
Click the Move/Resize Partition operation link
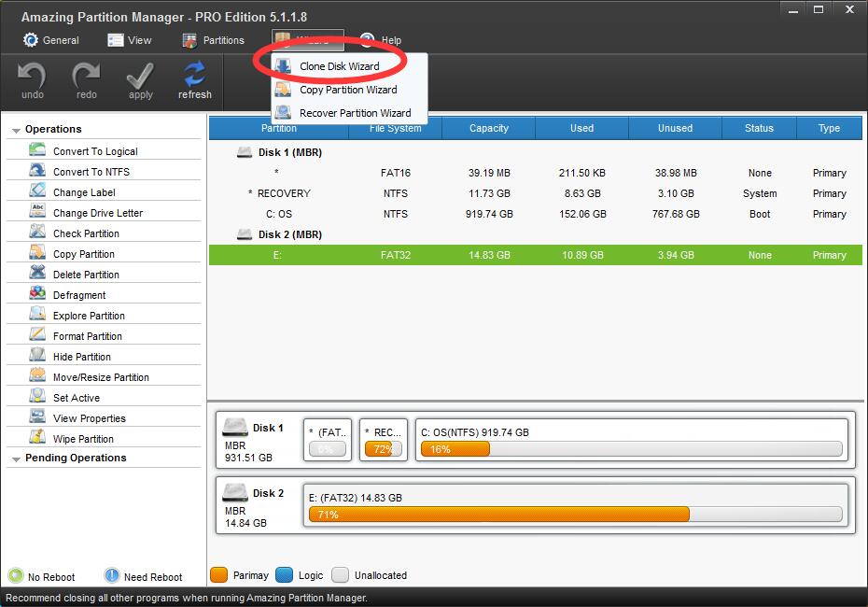click(x=101, y=377)
